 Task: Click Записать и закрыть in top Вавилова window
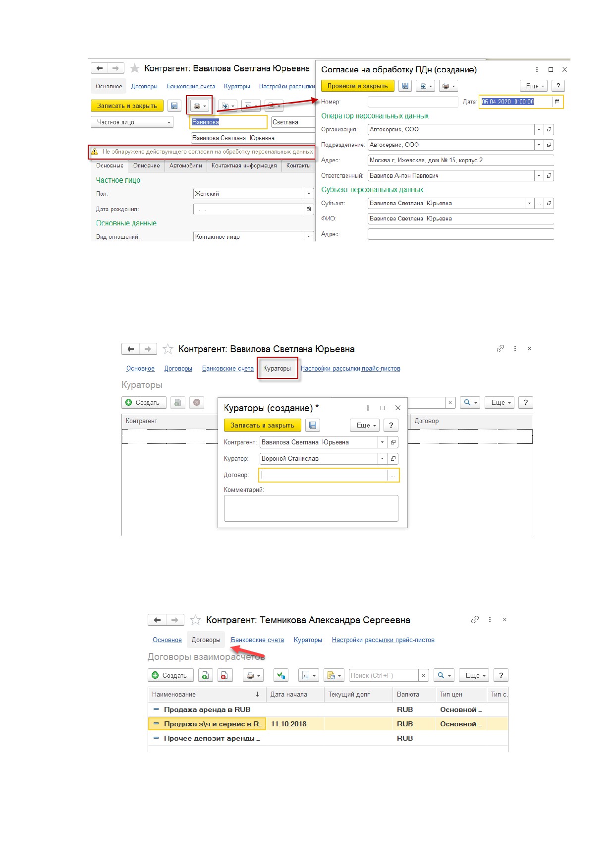tap(127, 106)
